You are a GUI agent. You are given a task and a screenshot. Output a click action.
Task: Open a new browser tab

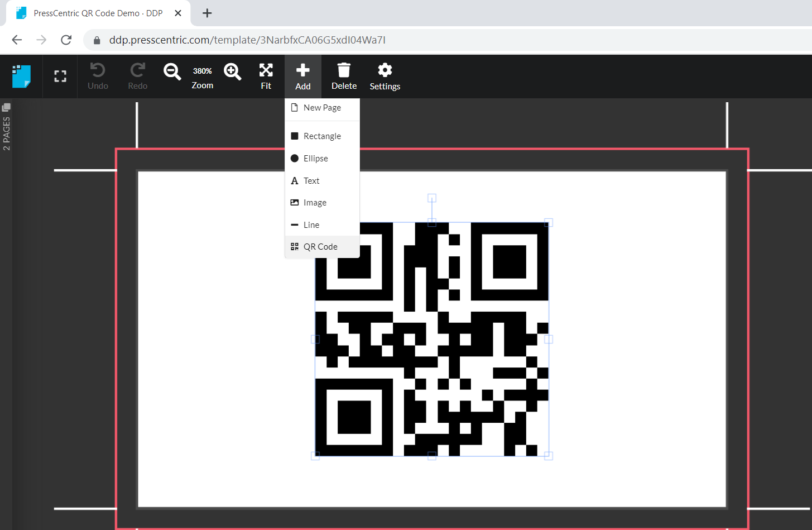click(x=207, y=13)
